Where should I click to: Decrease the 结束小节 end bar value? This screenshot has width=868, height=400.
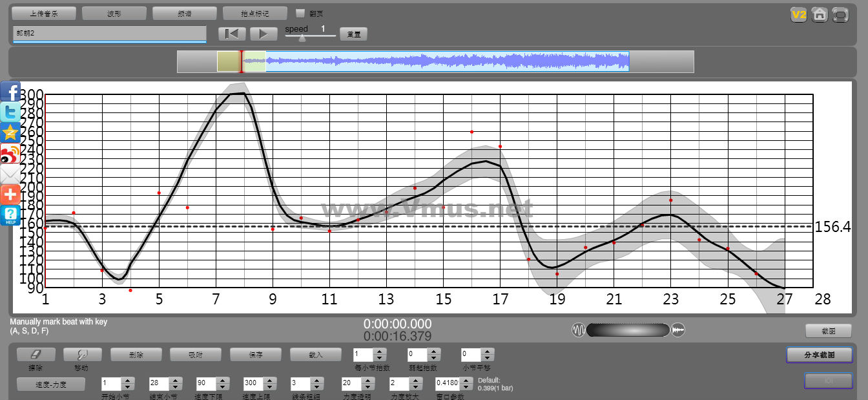(174, 386)
